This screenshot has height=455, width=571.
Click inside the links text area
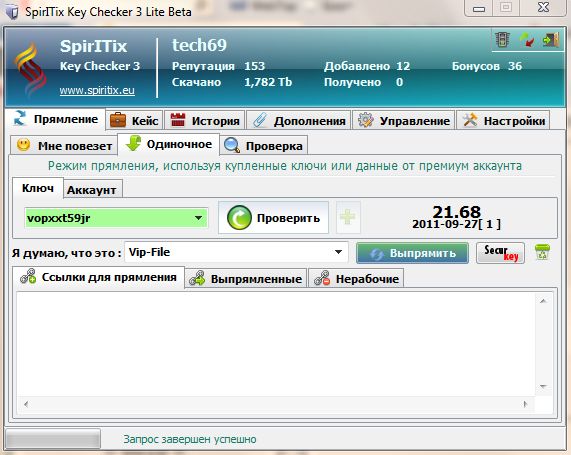pos(276,344)
